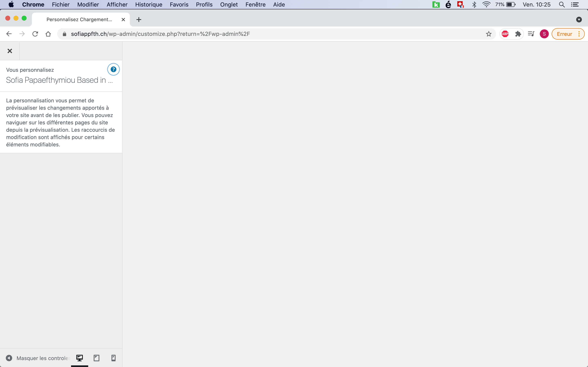
Task: Open the AdBlock Plus extension icon
Action: 505,34
